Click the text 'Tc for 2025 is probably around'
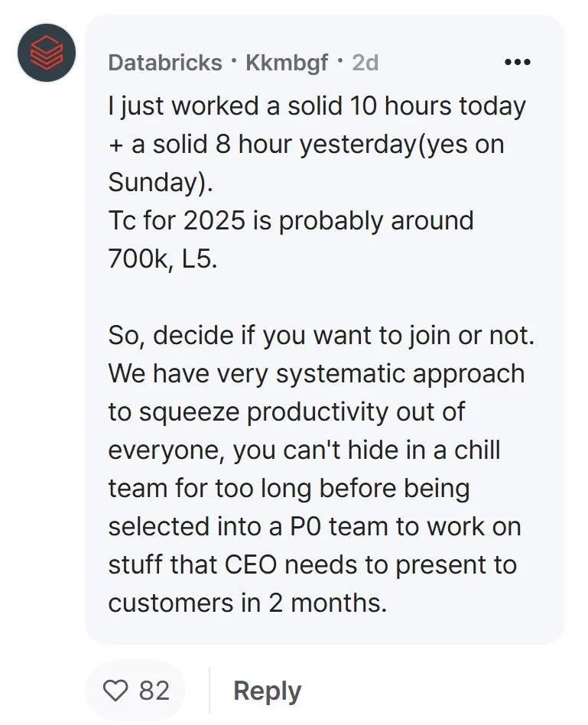This screenshot has width=588, height=725. coord(291,220)
